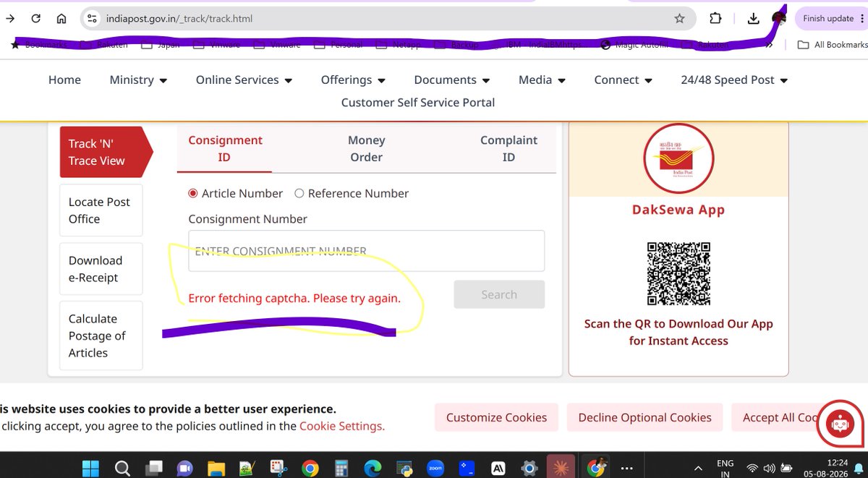Open Wi-Fi network tray icon
The width and height of the screenshot is (868, 478).
point(753,467)
